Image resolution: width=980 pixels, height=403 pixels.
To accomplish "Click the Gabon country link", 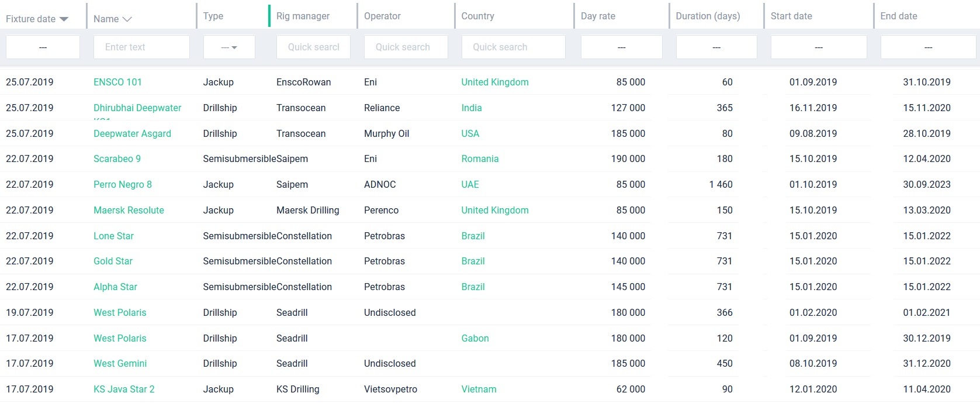I will coord(475,339).
